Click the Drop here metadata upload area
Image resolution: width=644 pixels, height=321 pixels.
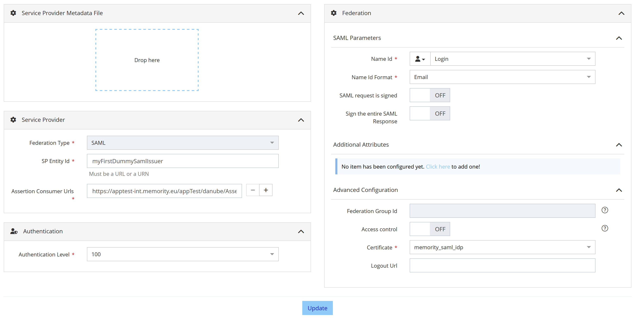pyautogui.click(x=147, y=60)
